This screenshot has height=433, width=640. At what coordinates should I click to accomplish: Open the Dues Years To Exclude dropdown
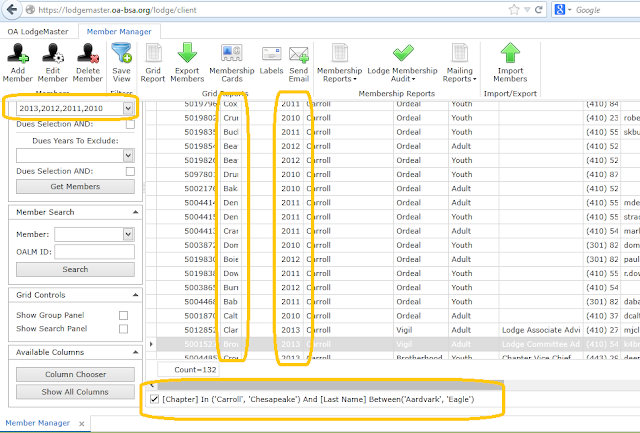coord(128,156)
